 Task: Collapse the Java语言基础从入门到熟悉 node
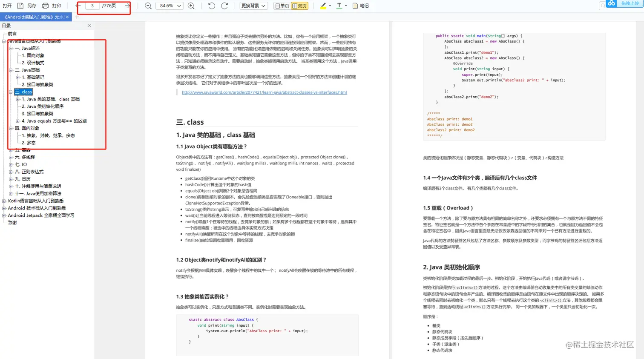(x=4, y=41)
